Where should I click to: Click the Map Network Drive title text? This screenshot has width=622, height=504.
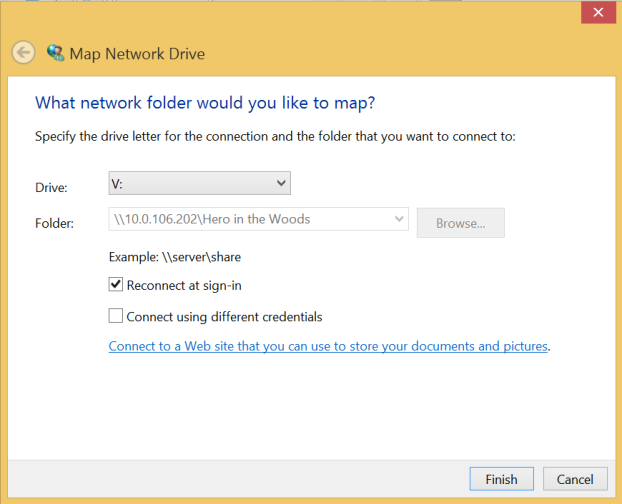click(137, 54)
